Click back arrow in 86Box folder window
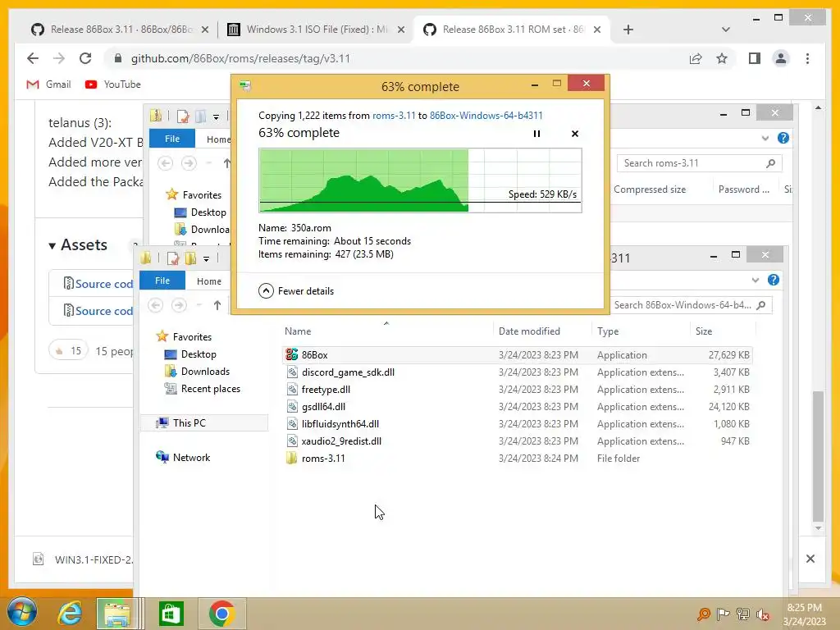Screen dimensions: 840x630 pos(155,305)
